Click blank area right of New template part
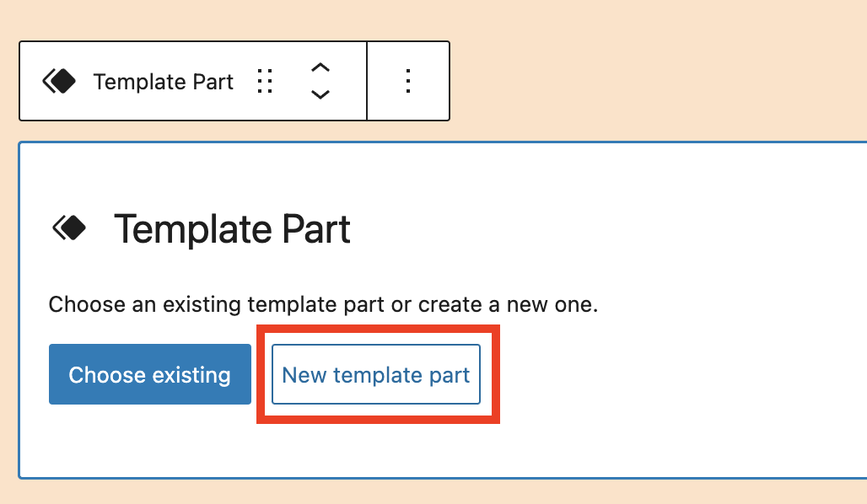Image resolution: width=867 pixels, height=504 pixels. [x=675, y=374]
